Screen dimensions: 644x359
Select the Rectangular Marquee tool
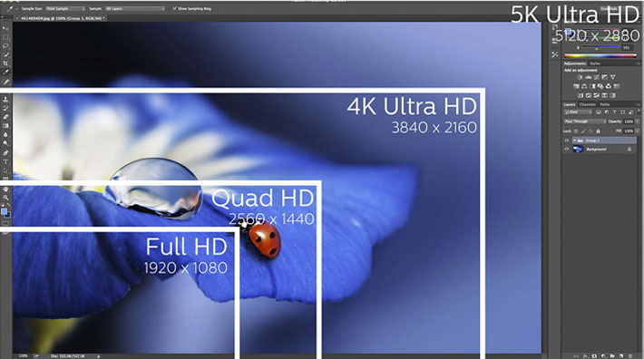5,37
